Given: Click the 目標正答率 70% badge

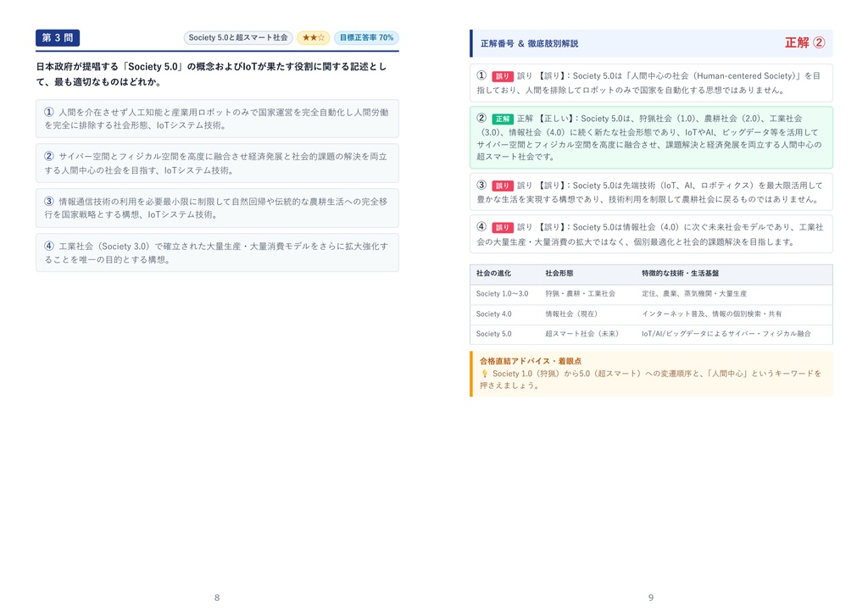Looking at the screenshot, I should point(366,37).
